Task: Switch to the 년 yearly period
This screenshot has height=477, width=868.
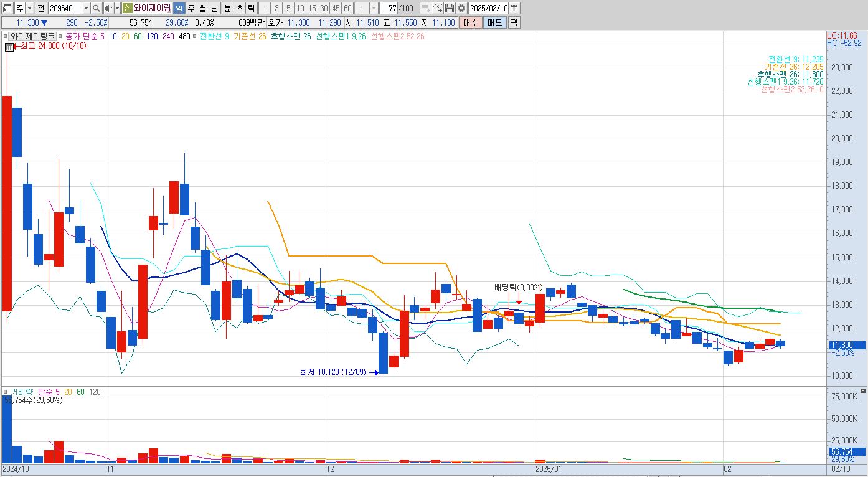Action: coord(214,8)
